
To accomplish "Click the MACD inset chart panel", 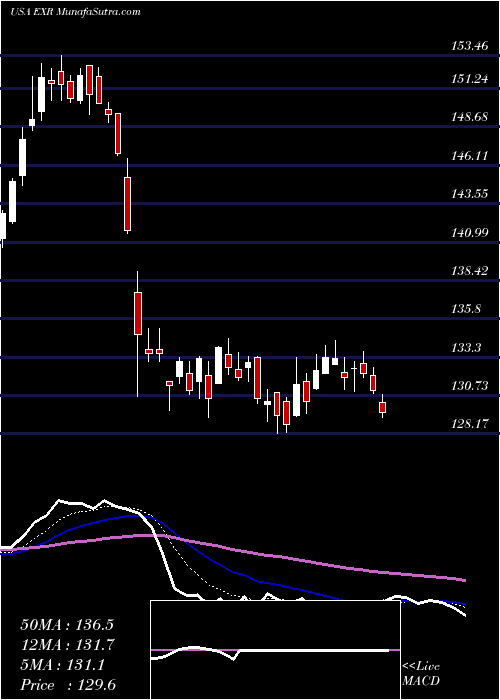I will click(275, 650).
